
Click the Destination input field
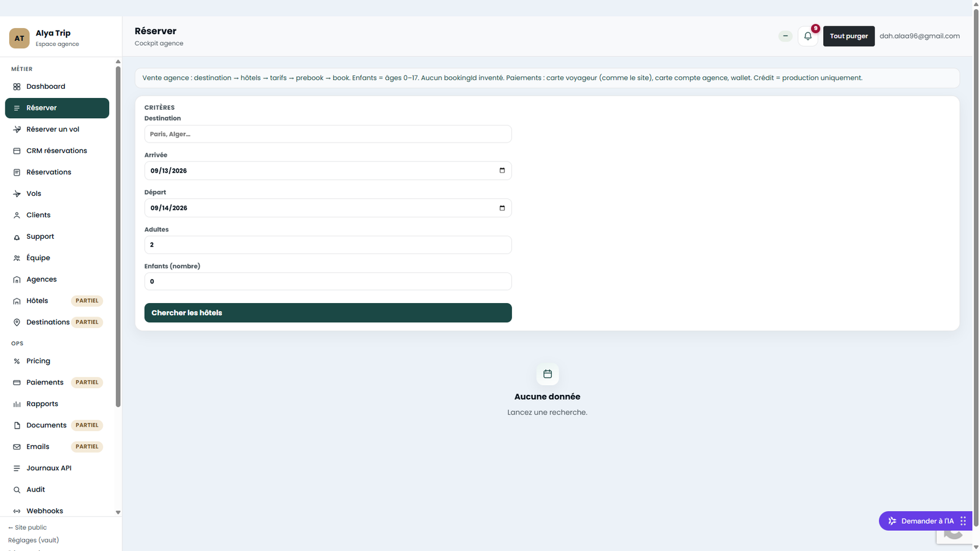pos(328,134)
